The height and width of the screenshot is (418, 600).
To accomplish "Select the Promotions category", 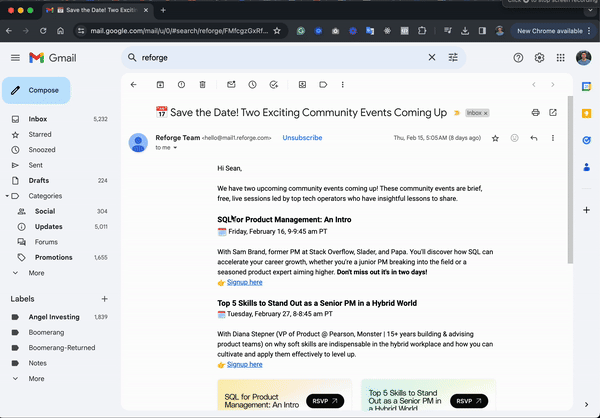I will coord(54,257).
